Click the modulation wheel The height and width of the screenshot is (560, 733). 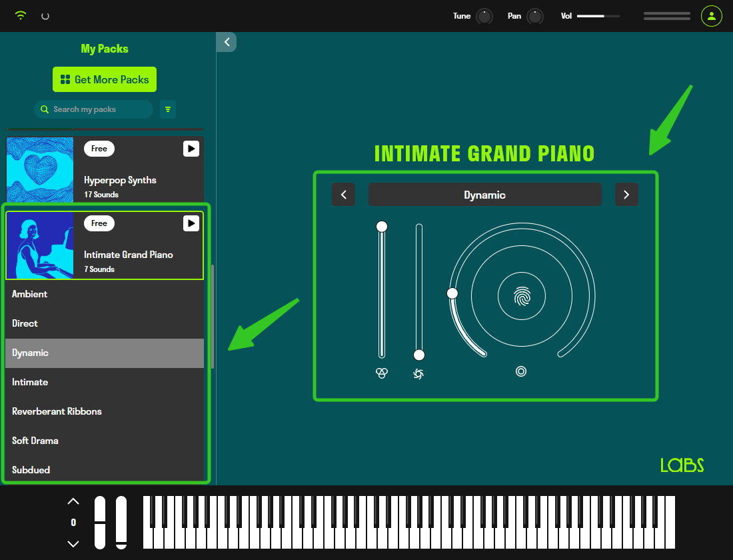(121, 523)
